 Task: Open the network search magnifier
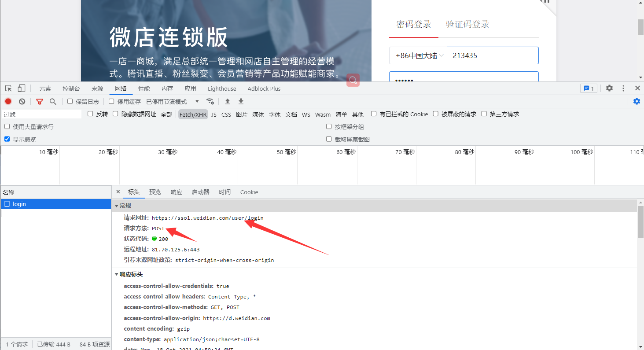click(x=53, y=101)
